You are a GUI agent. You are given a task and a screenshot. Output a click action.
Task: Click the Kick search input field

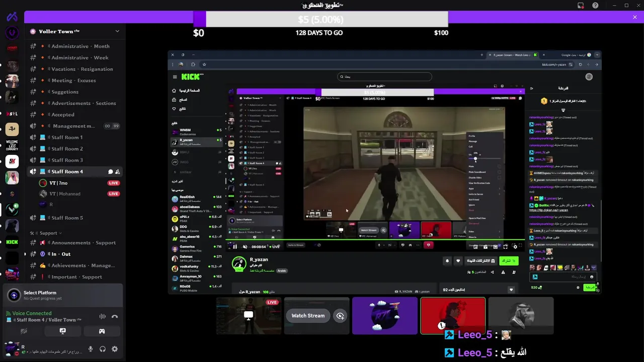click(x=384, y=77)
